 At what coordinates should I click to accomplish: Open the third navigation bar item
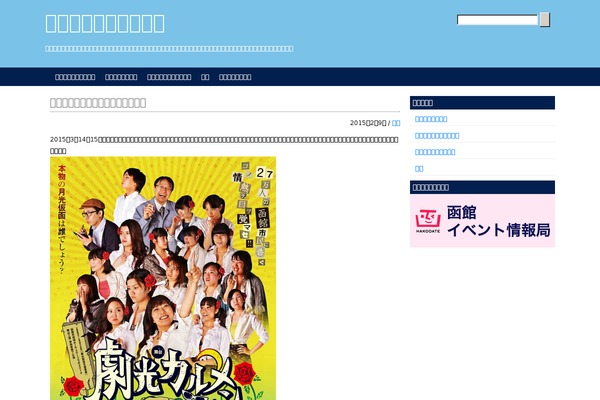coord(169,77)
